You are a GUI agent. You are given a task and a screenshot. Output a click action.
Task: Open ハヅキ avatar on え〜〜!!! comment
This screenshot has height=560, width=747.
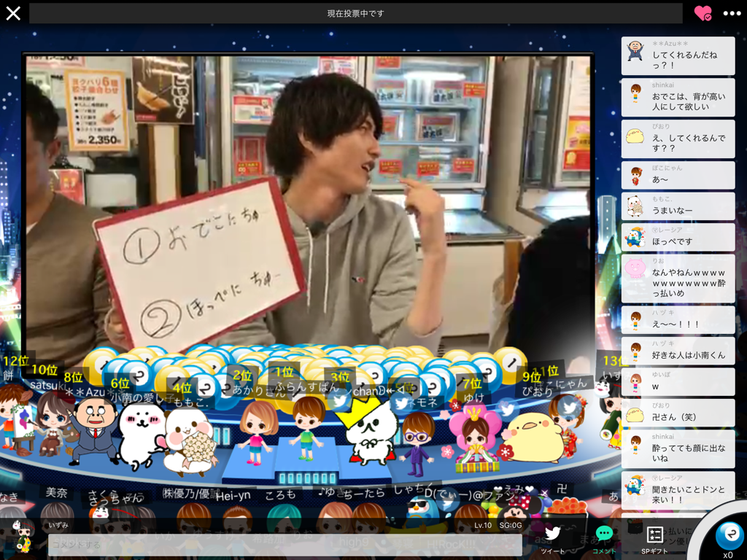click(x=635, y=320)
